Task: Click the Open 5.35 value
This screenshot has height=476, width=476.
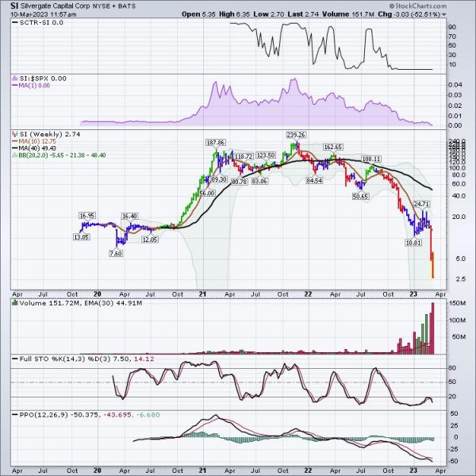Action: pyautogui.click(x=198, y=14)
